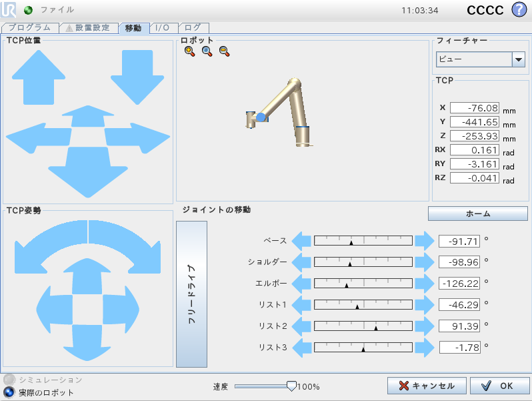This screenshot has width=532, height=401.
Task: Click the UR logo icon
Action: click(x=8, y=9)
